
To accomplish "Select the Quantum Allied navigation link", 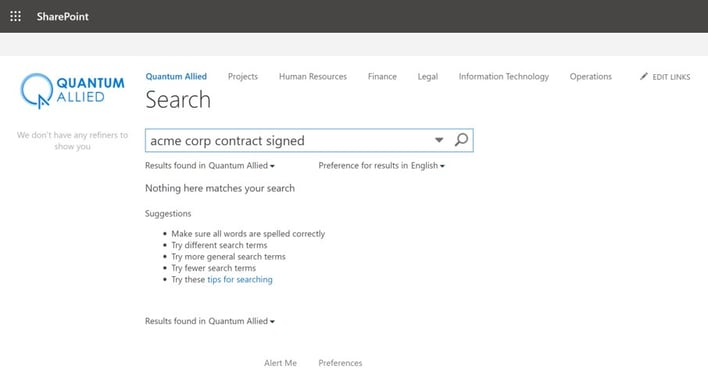I will tap(176, 76).
